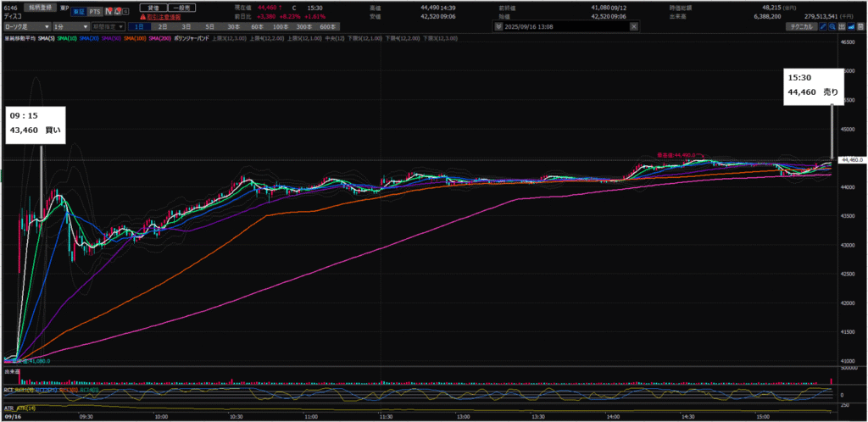Open the alert bell icon
Image resolution: width=868 pixels, height=422 pixels.
tap(117, 11)
